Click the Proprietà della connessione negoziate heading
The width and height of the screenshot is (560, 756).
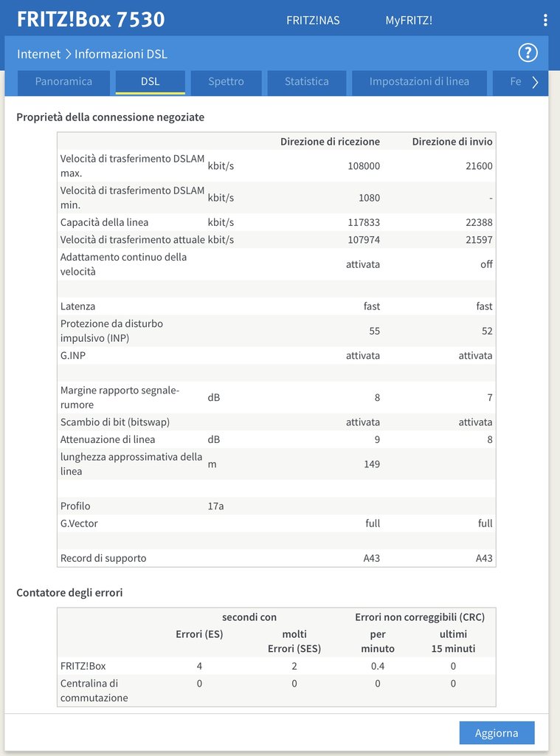click(111, 117)
